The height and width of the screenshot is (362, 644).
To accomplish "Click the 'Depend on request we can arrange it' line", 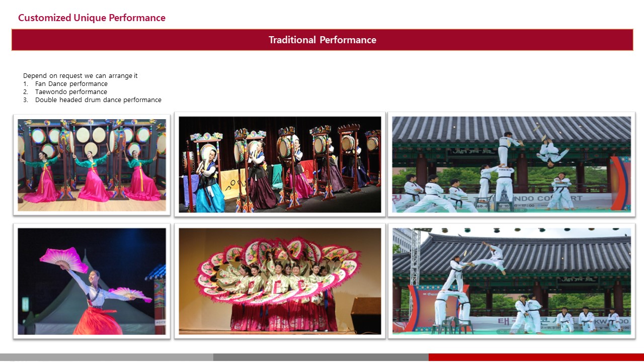I will 80,76.
